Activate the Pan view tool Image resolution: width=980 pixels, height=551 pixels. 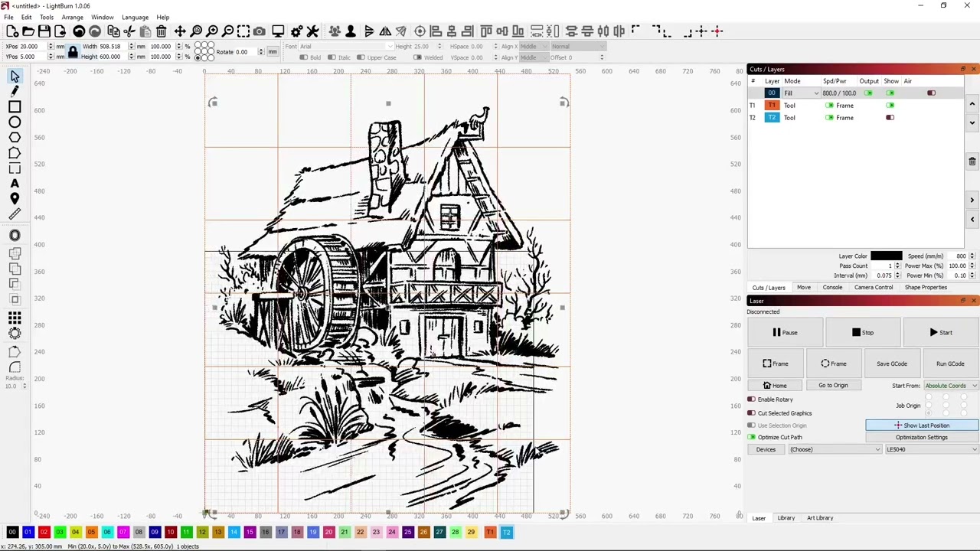click(x=180, y=31)
